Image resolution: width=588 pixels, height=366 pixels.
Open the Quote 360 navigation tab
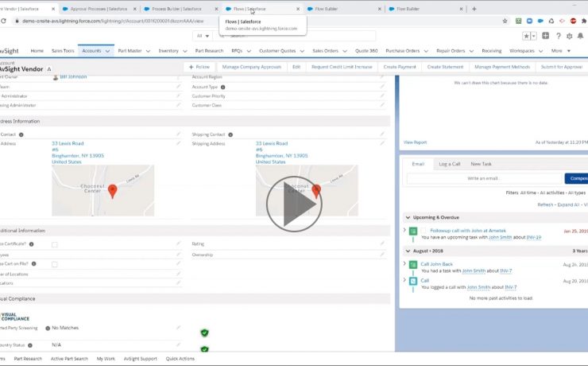366,51
